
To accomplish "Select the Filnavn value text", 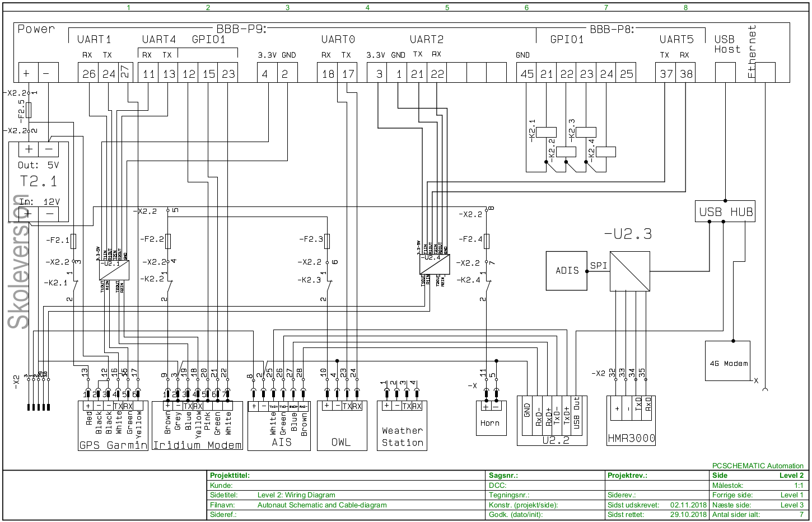I will [322, 505].
